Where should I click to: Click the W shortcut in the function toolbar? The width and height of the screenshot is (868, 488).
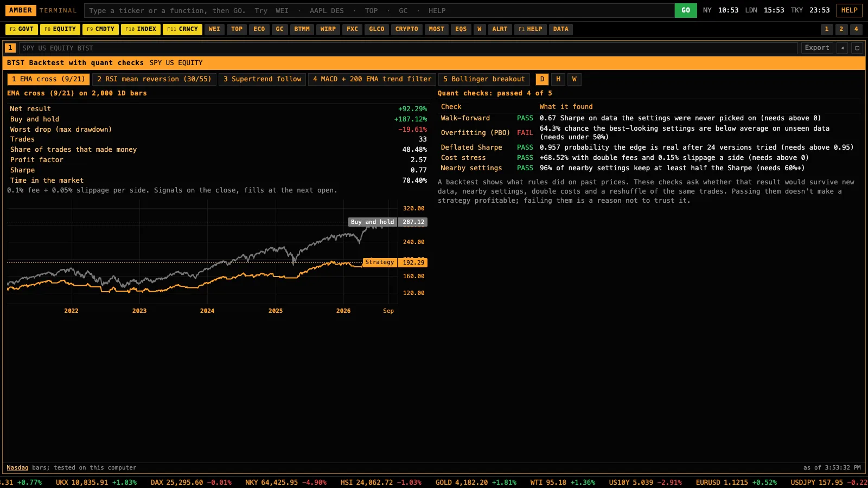[x=479, y=29]
